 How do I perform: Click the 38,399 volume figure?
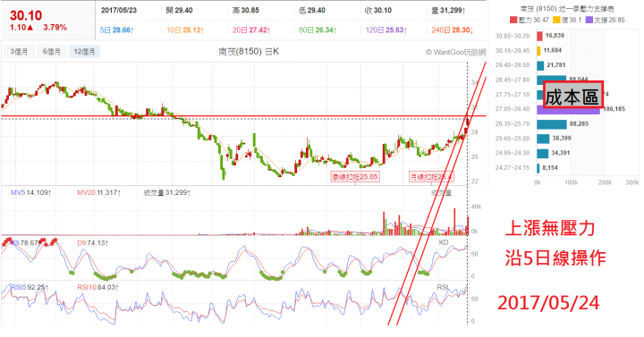pos(562,139)
